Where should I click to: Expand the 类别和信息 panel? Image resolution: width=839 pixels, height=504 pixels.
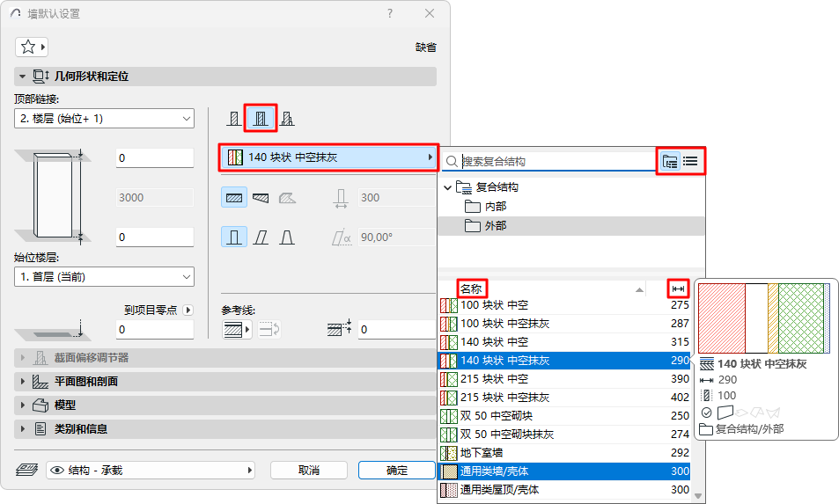click(23, 428)
